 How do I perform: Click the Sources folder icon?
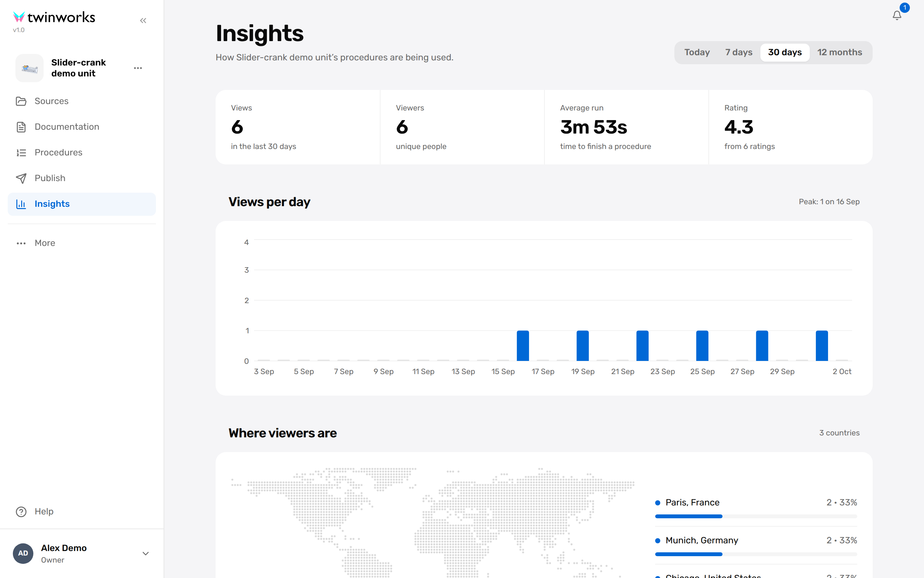pos(21,101)
